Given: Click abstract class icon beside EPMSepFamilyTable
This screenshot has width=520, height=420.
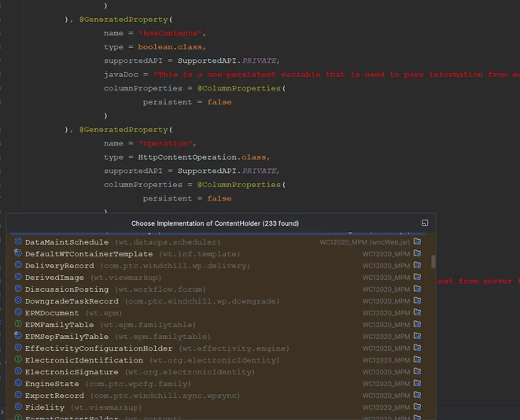Looking at the screenshot, I should click(x=18, y=336).
